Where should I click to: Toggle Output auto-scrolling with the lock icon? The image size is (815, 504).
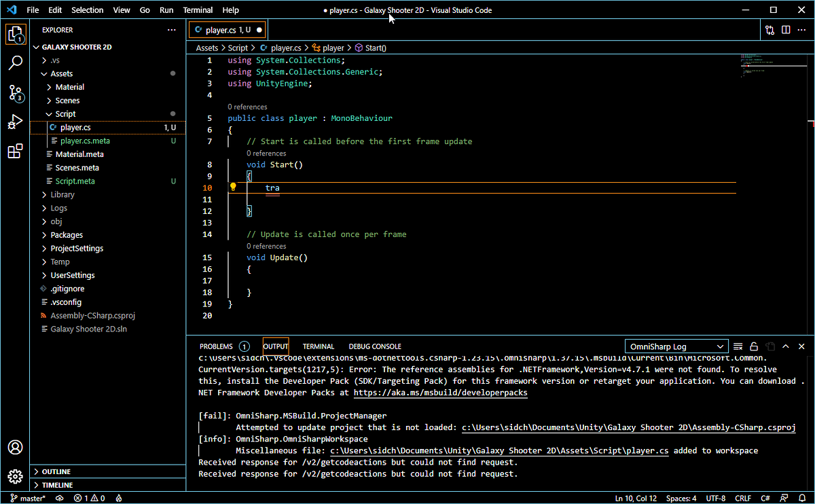[754, 346]
